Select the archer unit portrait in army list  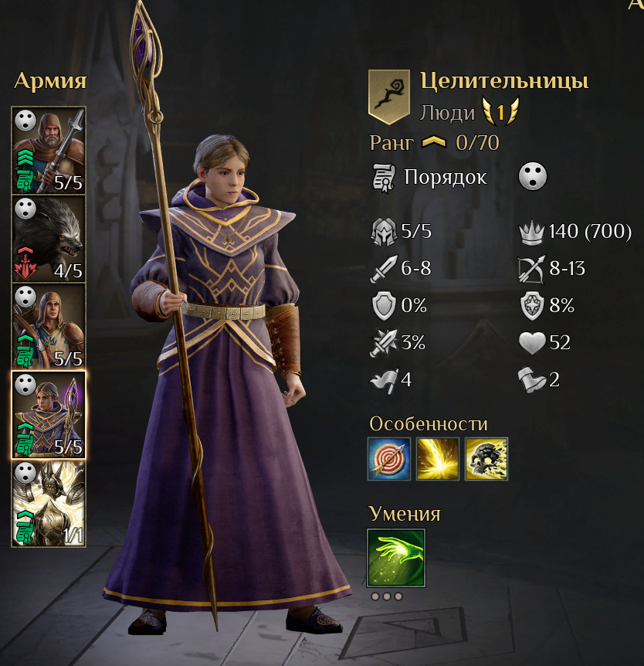(49, 326)
